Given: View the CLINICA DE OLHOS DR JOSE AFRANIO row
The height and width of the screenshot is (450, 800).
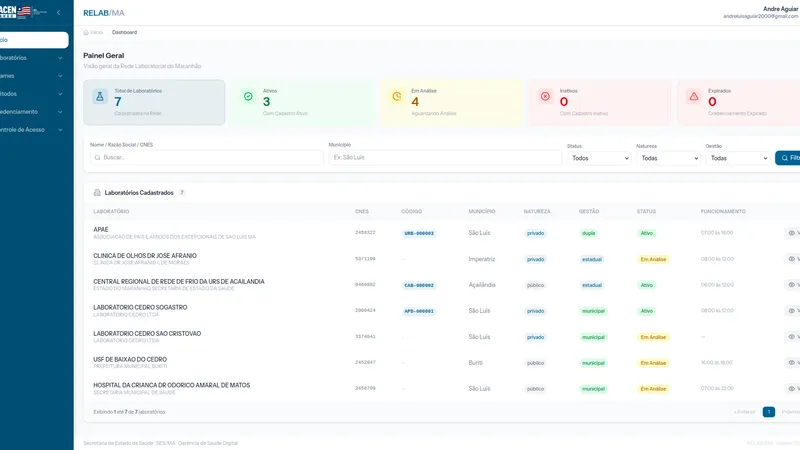Looking at the screenshot, I should pyautogui.click(x=791, y=259).
